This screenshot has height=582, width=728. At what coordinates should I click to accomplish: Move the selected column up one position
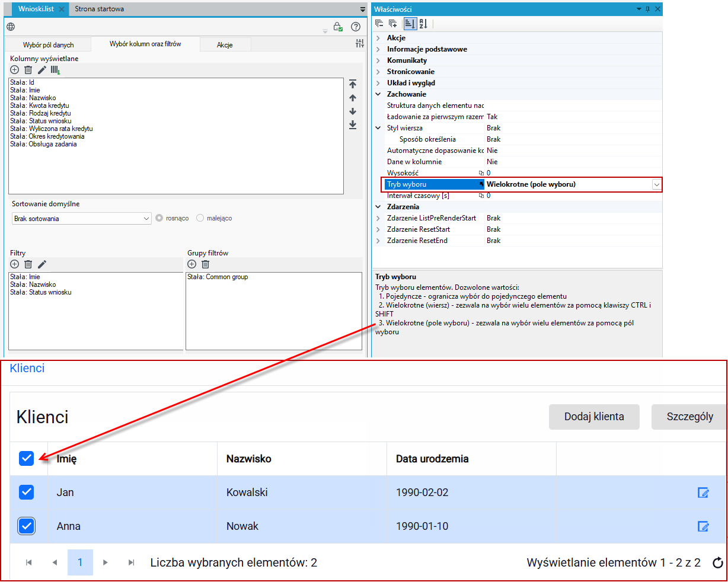353,98
